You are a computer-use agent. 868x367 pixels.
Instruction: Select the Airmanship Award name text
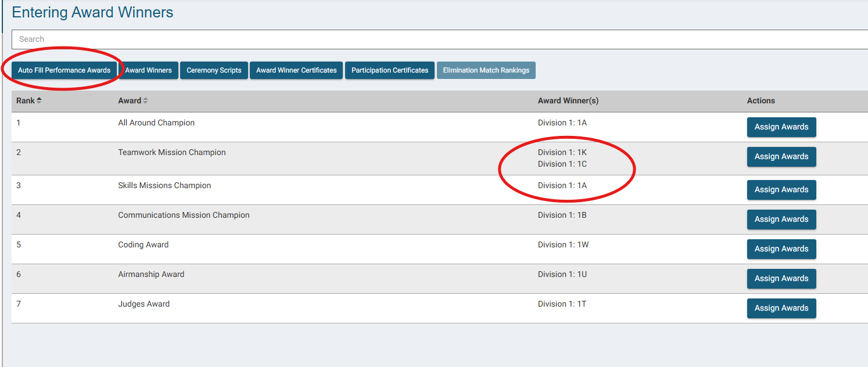tap(151, 275)
